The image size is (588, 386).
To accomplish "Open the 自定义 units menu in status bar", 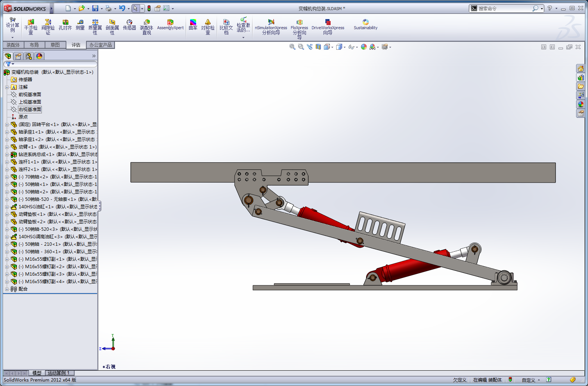I will 531,380.
